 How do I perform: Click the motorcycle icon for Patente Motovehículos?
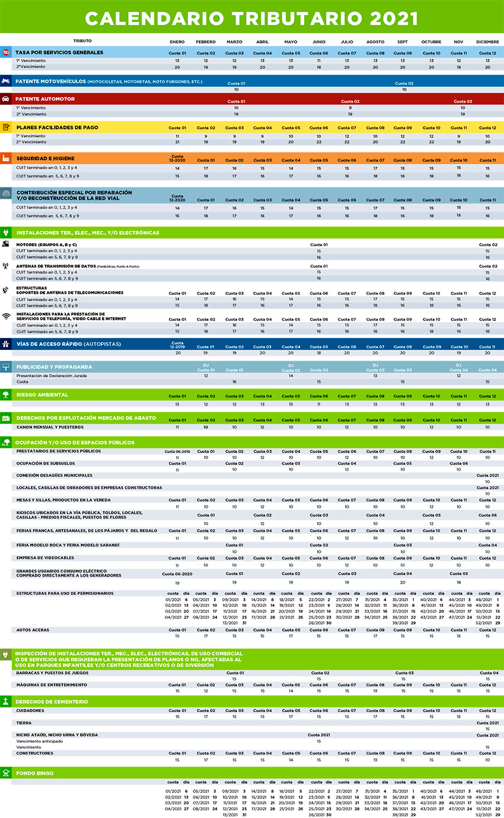[5, 81]
